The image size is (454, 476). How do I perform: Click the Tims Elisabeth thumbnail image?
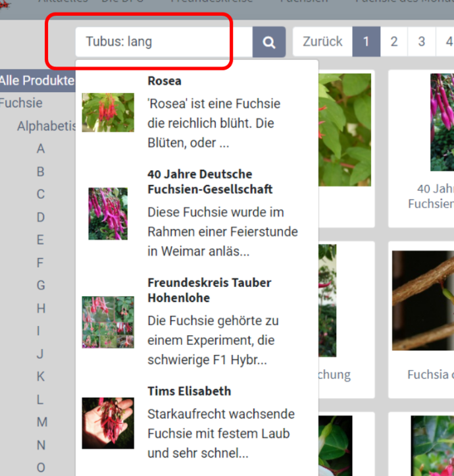coord(108,423)
